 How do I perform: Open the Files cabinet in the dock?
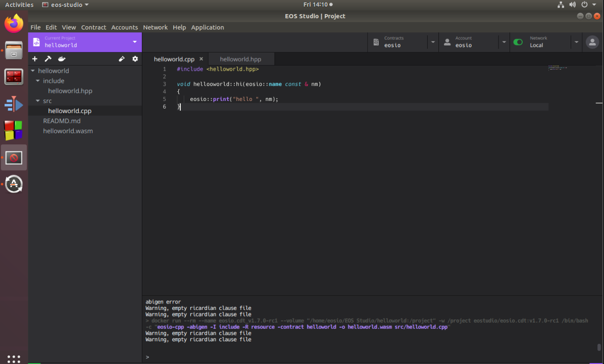pyautogui.click(x=14, y=50)
